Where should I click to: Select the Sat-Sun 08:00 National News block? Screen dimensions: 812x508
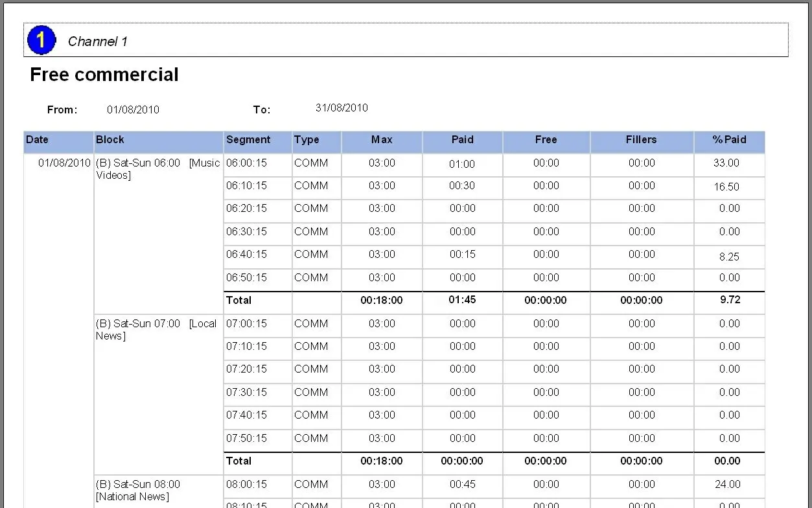pos(137,490)
